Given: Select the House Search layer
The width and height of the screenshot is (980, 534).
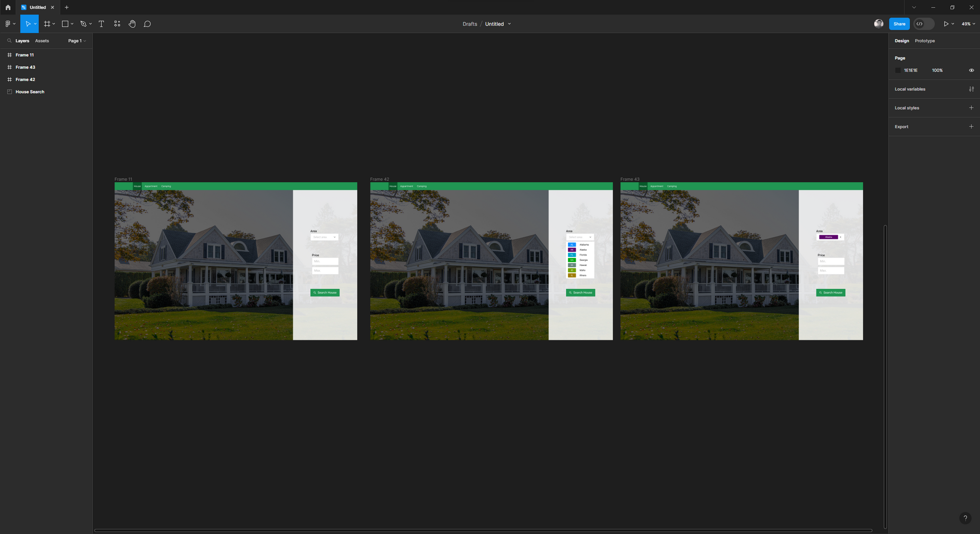Looking at the screenshot, I should click(30, 92).
